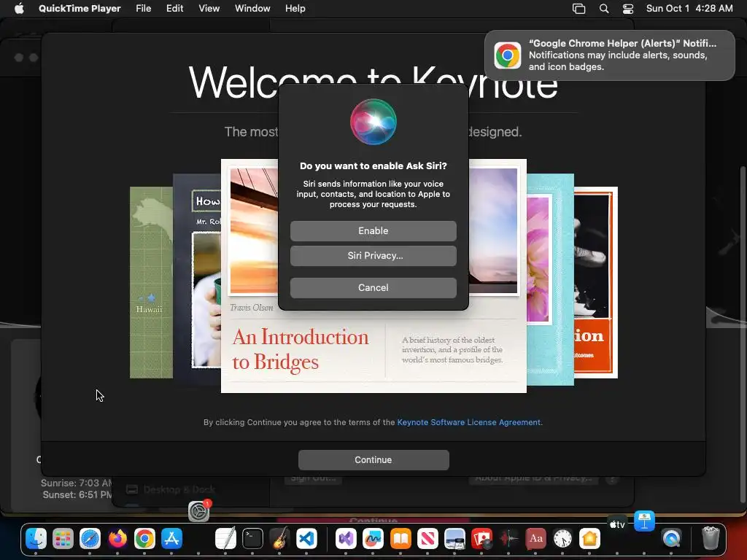
Task: Open Visual Studio Code in dock
Action: 307,539
